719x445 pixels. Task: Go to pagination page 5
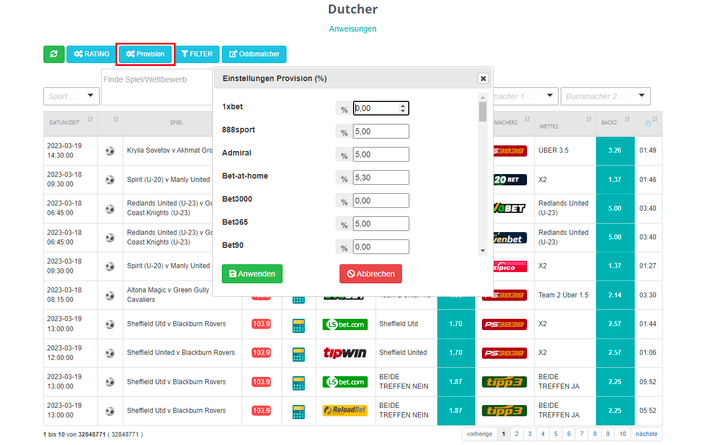point(556,434)
